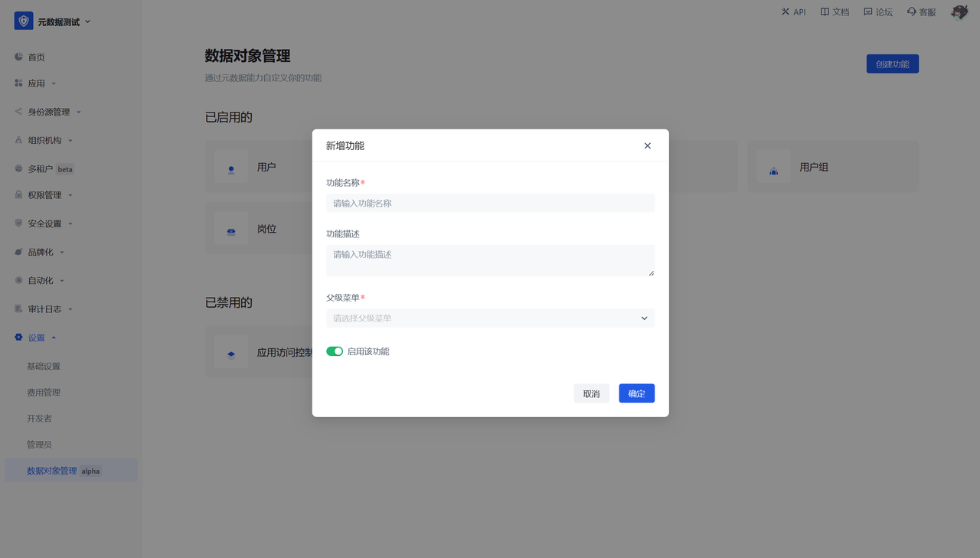The height and width of the screenshot is (558, 980).
Task: Open the 父级菜单 dropdown selector
Action: (x=490, y=318)
